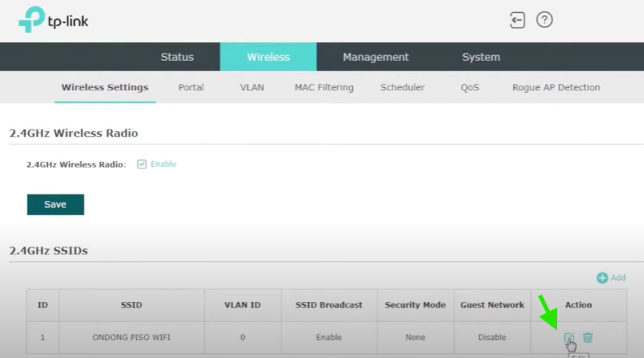This screenshot has width=644, height=358.
Task: Click the edit icon for ONDONG PISO WIFI
Action: coord(570,338)
